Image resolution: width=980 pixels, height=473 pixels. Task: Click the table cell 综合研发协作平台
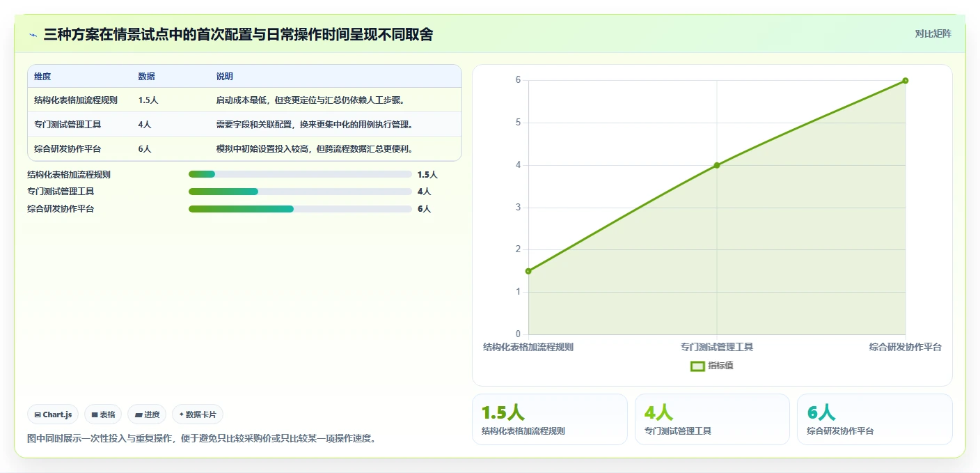(68, 149)
